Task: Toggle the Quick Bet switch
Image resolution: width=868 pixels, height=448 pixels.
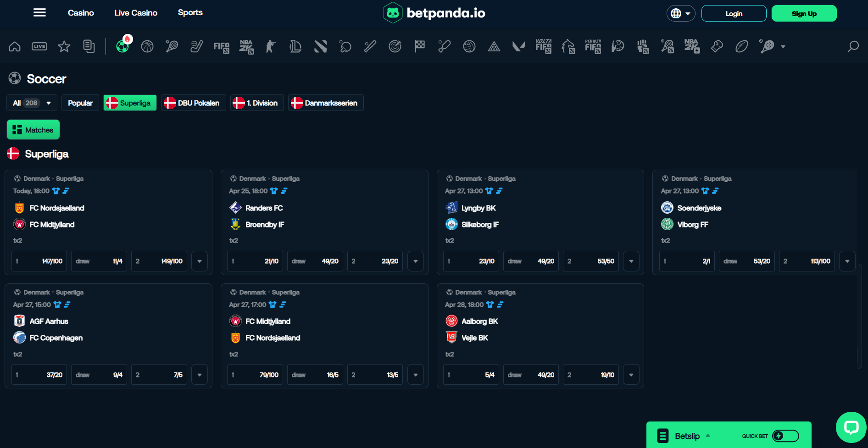Action: point(785,436)
